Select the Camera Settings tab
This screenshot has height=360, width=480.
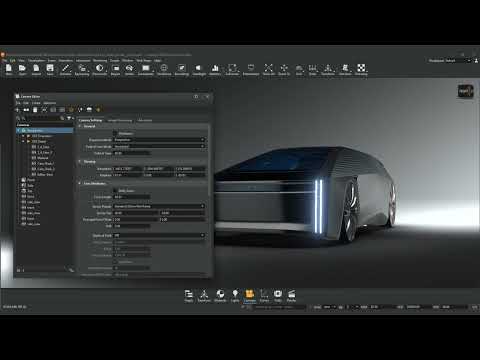(x=90, y=120)
